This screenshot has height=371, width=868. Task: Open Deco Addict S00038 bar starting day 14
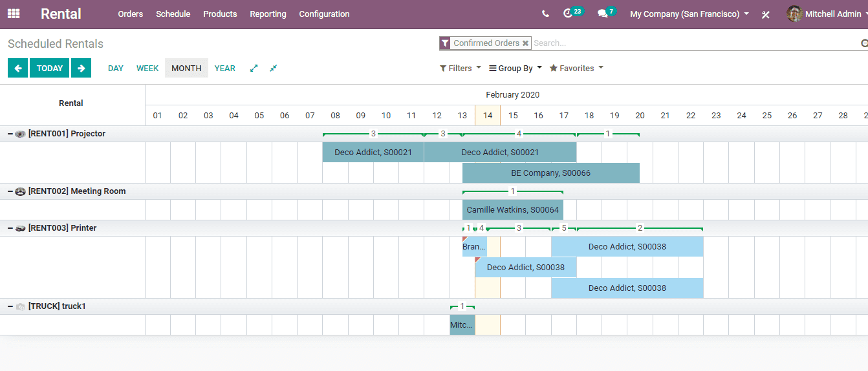[526, 268]
